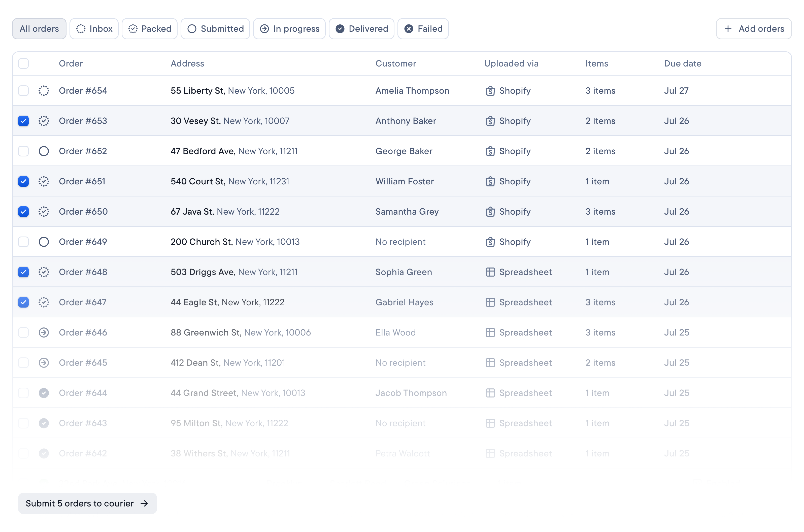804x532 pixels.
Task: Click the in-progress status icon for Order #645
Action: [x=44, y=362]
